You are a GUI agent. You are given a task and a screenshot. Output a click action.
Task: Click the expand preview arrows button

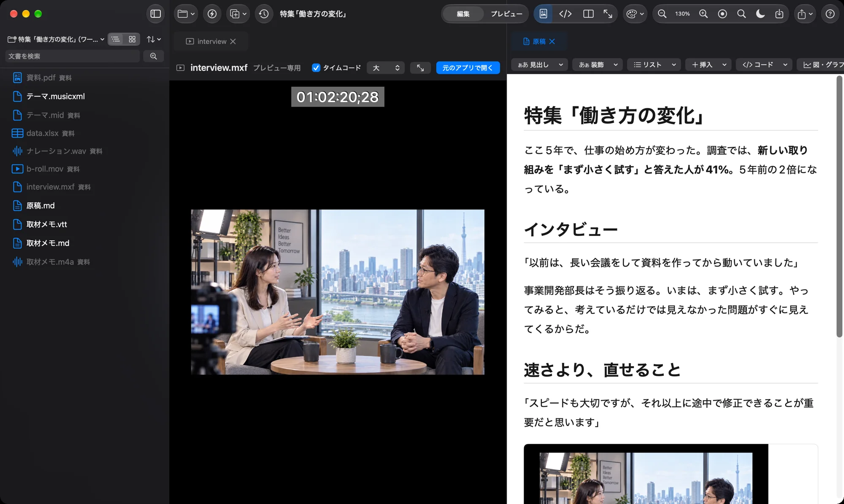coord(420,68)
